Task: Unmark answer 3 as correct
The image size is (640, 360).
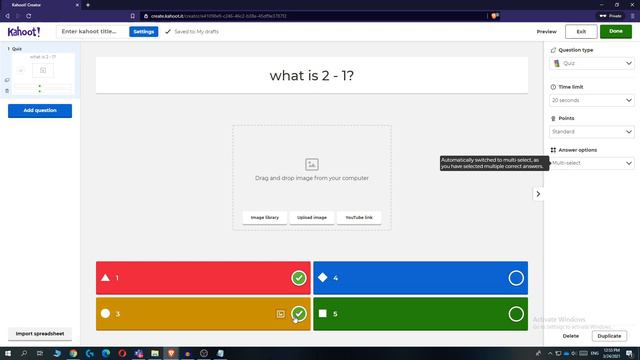Action: [299, 313]
